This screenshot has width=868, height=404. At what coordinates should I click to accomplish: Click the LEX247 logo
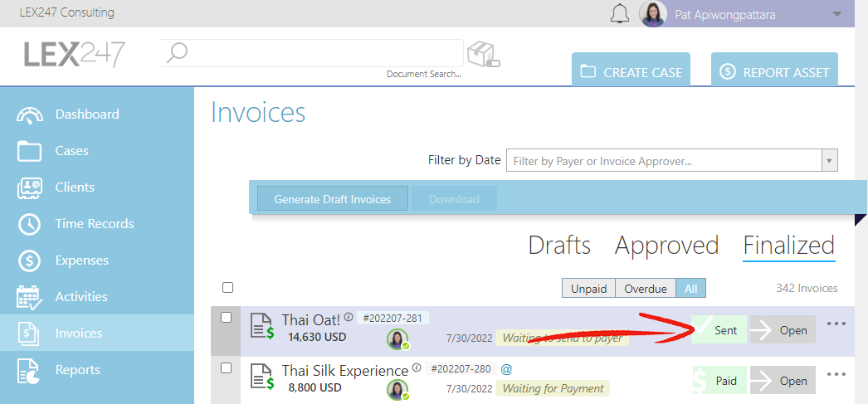(74, 55)
